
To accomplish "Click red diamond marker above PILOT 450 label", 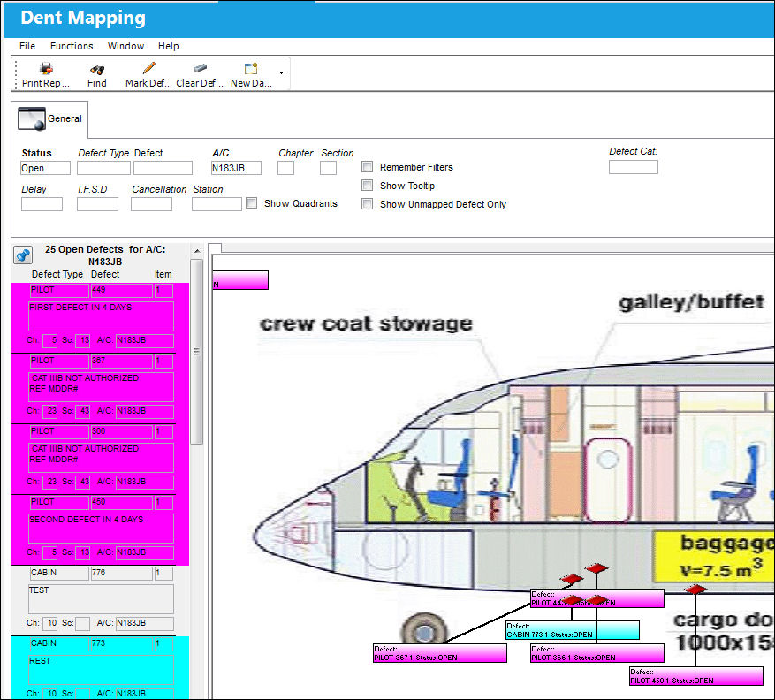I will pos(695,589).
